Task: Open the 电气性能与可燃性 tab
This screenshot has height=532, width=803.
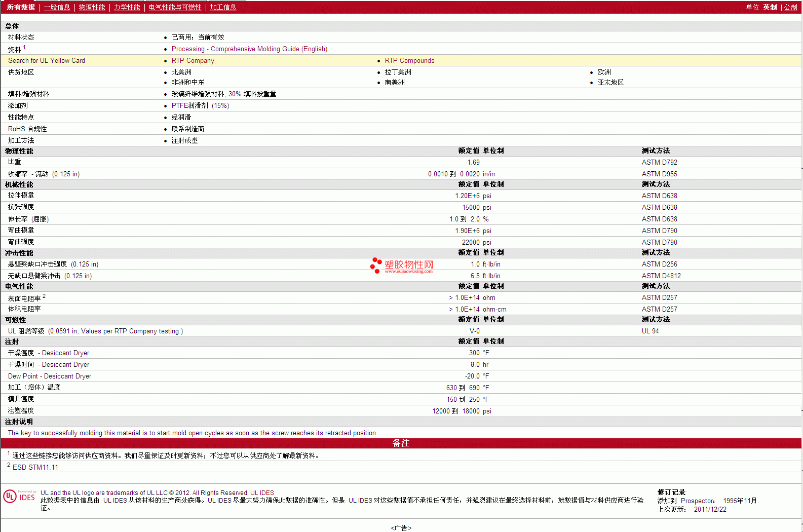Action: point(175,7)
